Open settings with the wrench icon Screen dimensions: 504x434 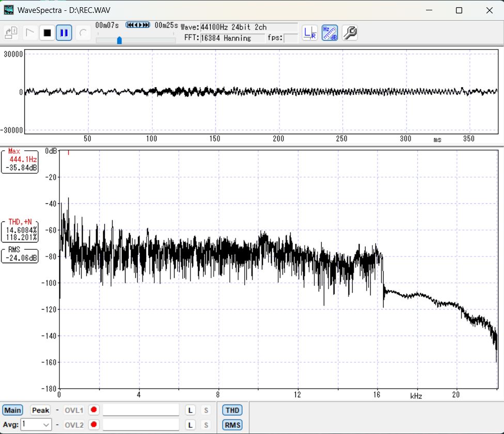click(x=350, y=33)
